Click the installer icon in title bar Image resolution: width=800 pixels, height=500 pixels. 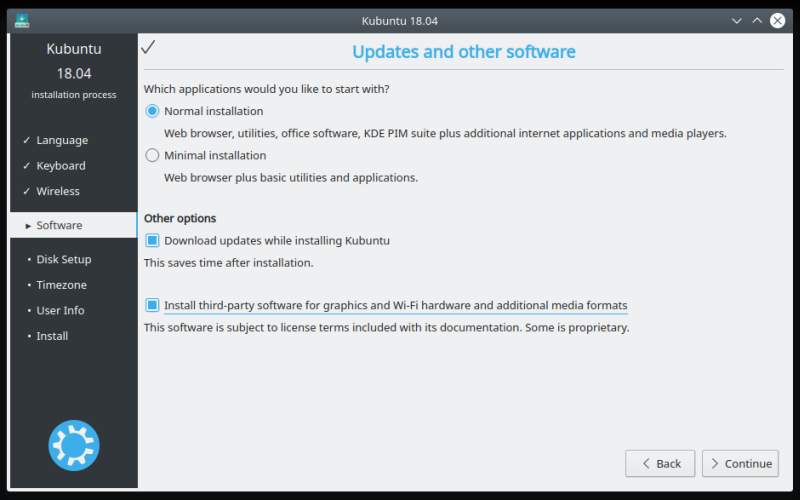(22, 20)
